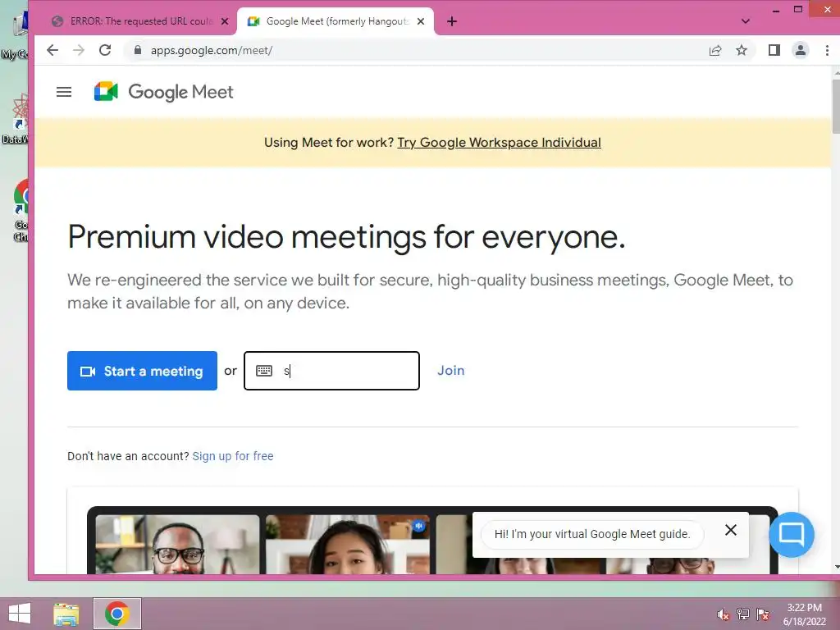Click the Google Chrome desktop shortcut
Image resolution: width=840 pixels, height=630 pixels.
click(x=21, y=212)
